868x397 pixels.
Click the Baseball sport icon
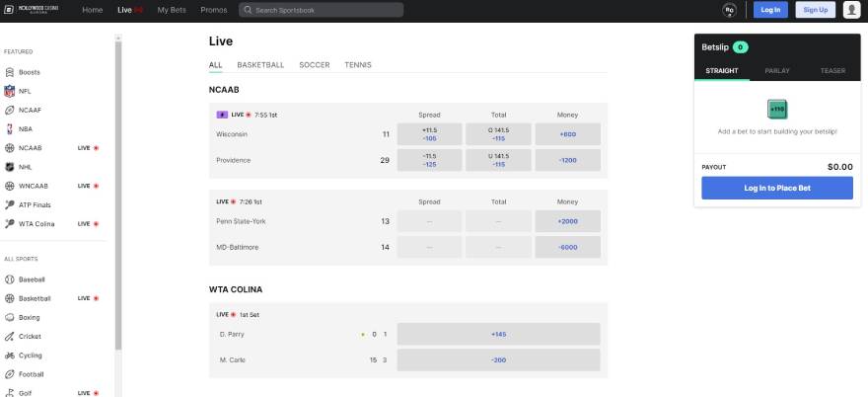pos(10,279)
